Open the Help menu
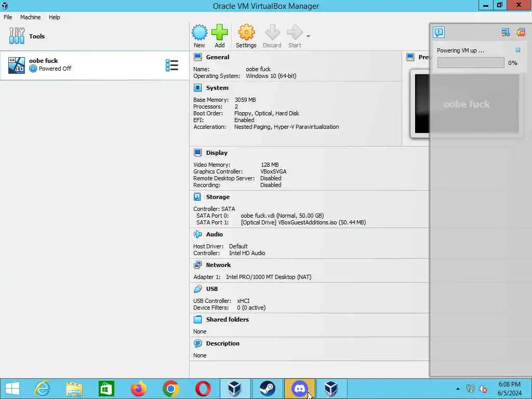The height and width of the screenshot is (399, 532). coord(54,17)
